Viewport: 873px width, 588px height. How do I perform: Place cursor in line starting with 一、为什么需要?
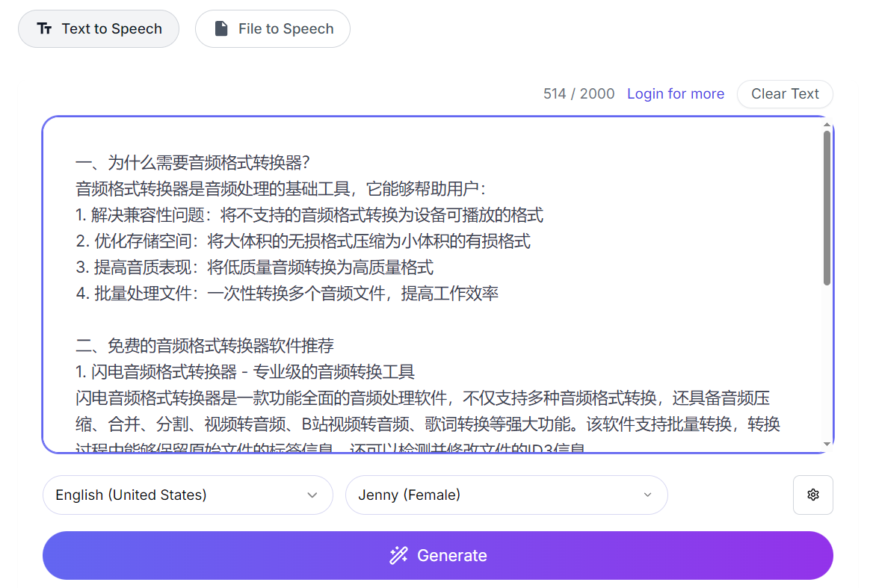click(193, 163)
